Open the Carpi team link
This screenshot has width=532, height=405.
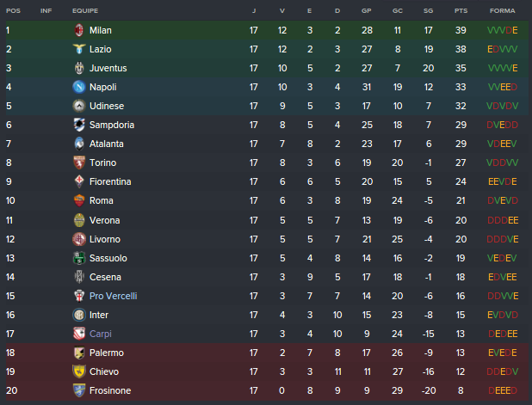(100, 334)
